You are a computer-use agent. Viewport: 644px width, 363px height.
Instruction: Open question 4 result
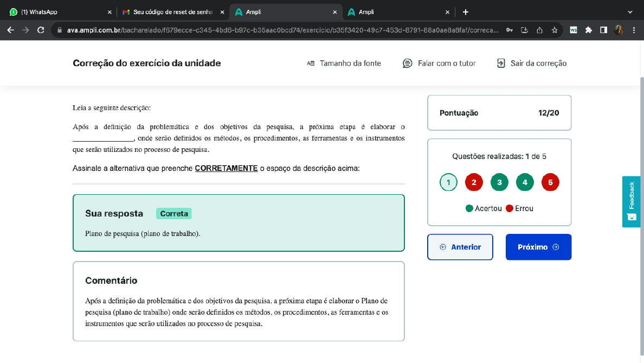(x=525, y=182)
